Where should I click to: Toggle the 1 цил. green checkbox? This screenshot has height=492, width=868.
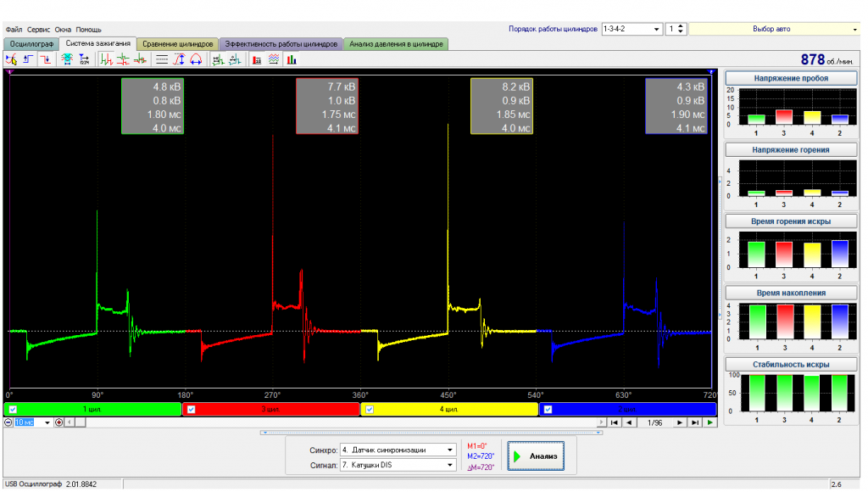pyautogui.click(x=13, y=410)
